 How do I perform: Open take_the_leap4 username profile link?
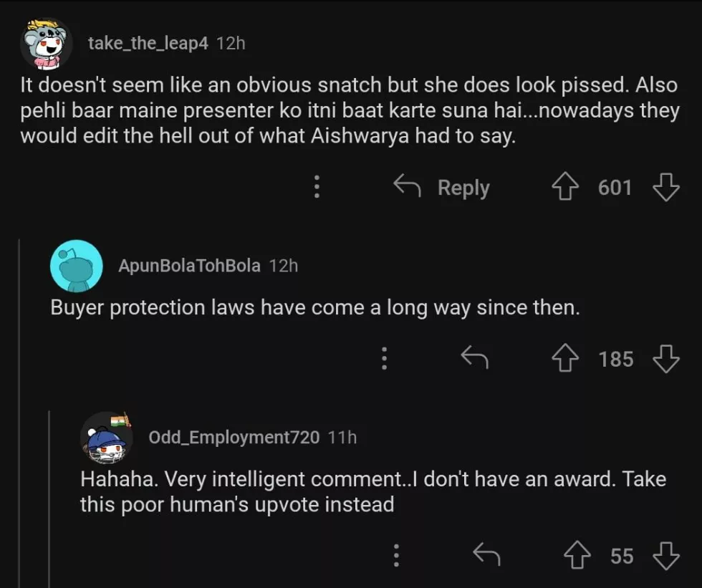(x=148, y=43)
